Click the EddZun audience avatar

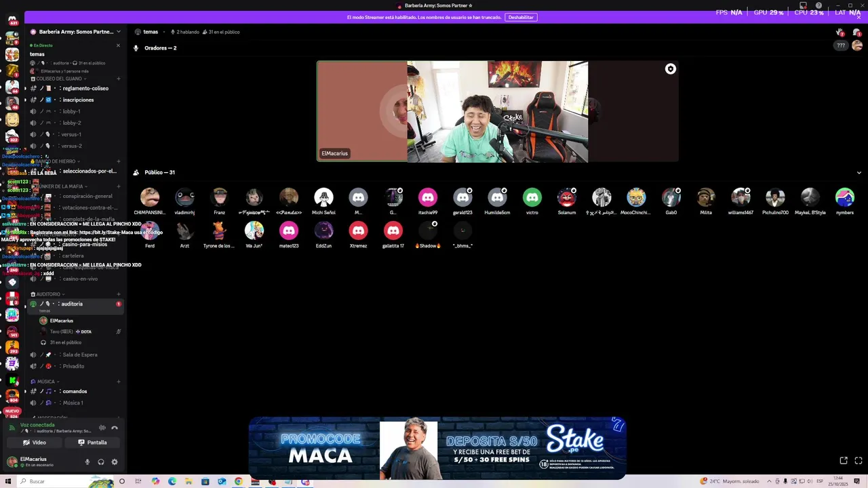[323, 230]
